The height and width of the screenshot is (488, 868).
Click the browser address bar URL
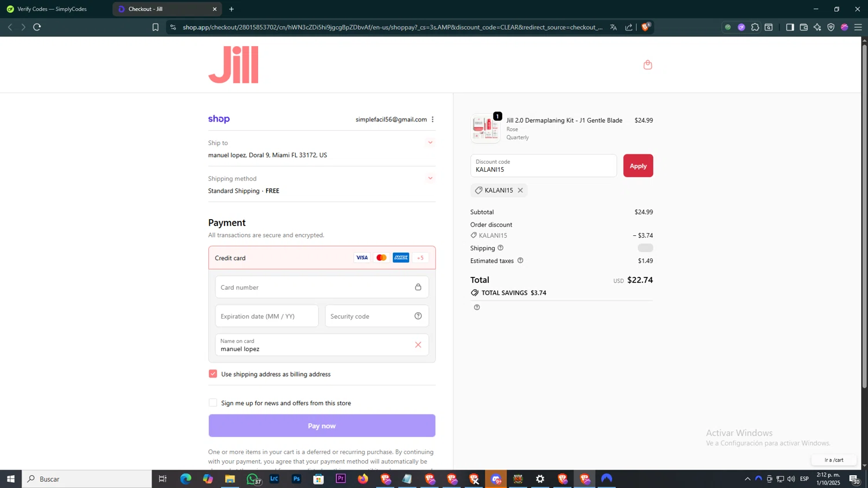point(392,27)
